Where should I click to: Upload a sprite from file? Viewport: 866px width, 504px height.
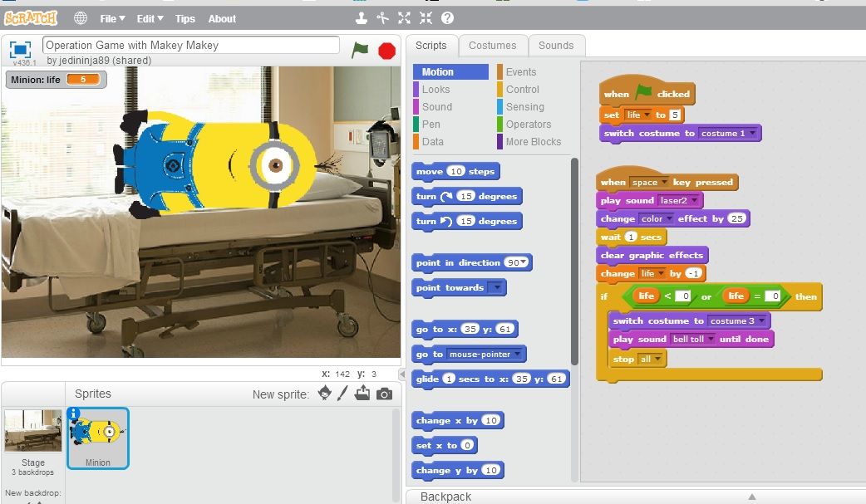(360, 394)
